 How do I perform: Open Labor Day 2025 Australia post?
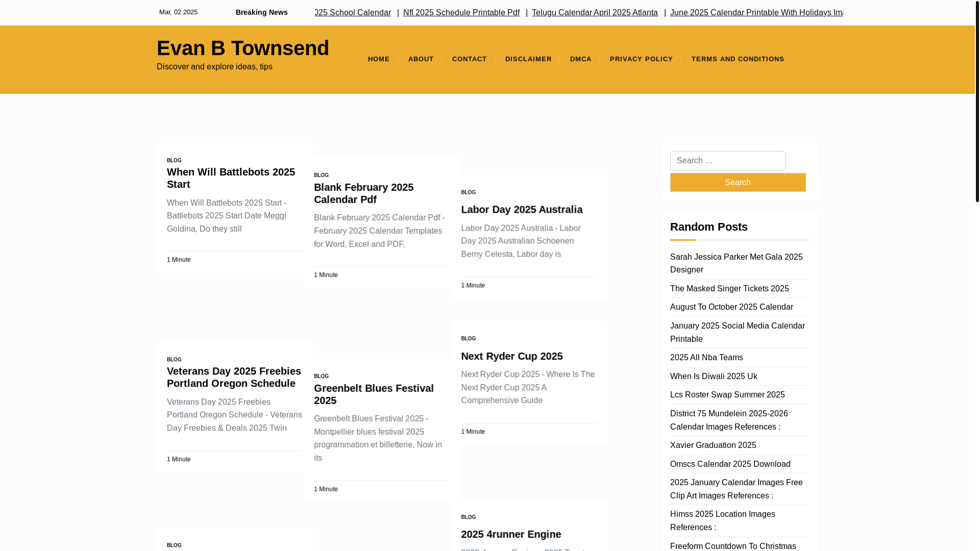click(522, 209)
